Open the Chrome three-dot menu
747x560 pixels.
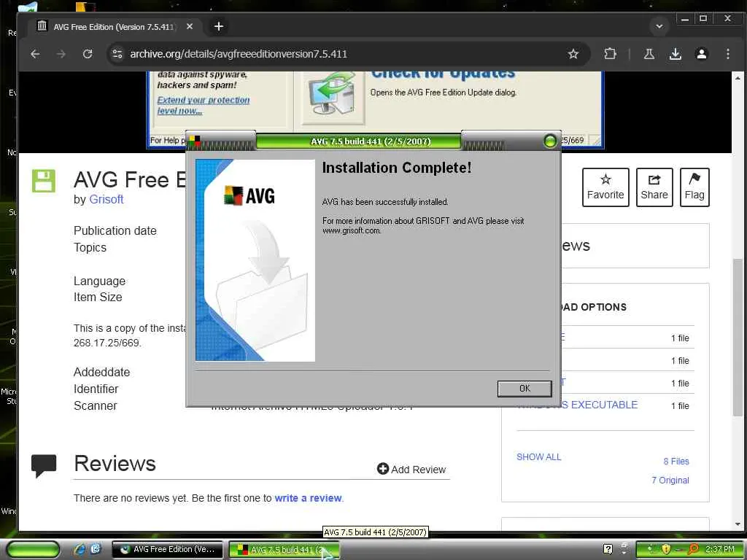coord(727,54)
